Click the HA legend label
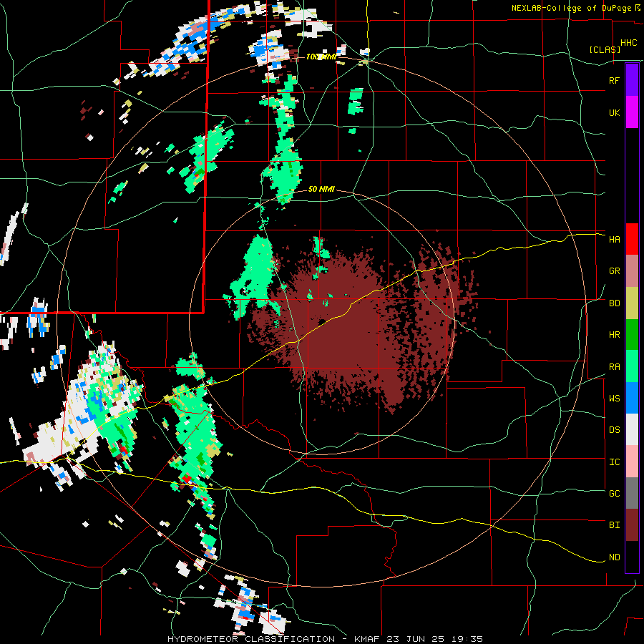The width and height of the screenshot is (644, 644). pyautogui.click(x=614, y=240)
